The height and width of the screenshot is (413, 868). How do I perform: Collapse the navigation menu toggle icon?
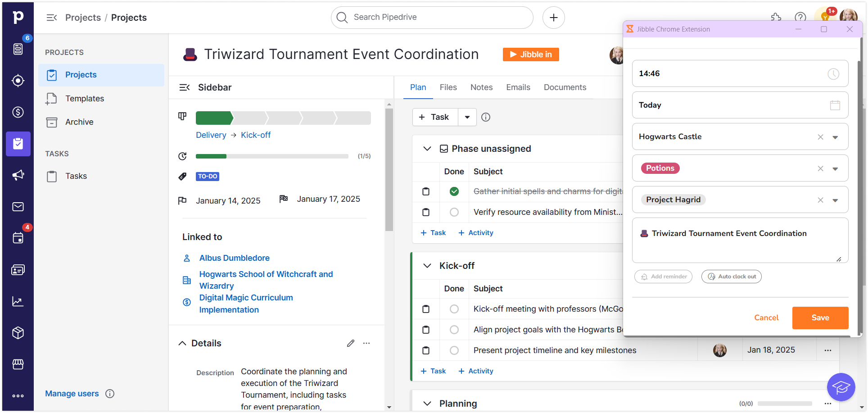52,18
